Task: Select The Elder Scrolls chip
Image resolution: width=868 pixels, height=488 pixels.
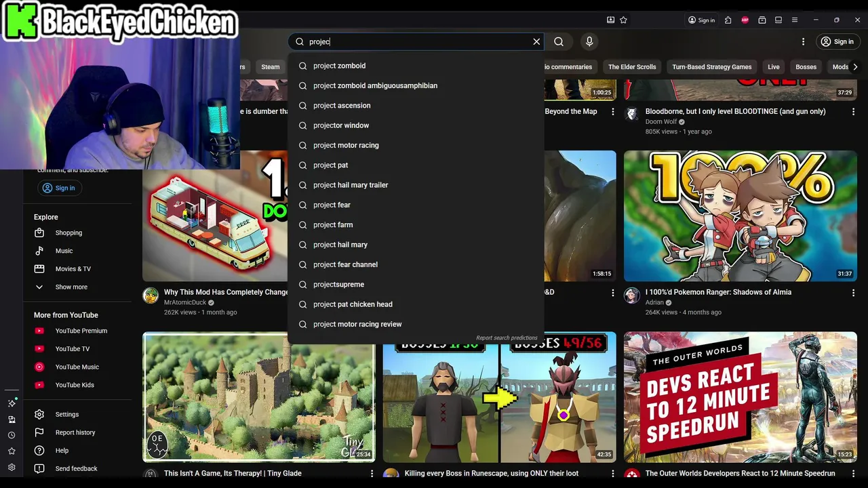Action: (632, 66)
